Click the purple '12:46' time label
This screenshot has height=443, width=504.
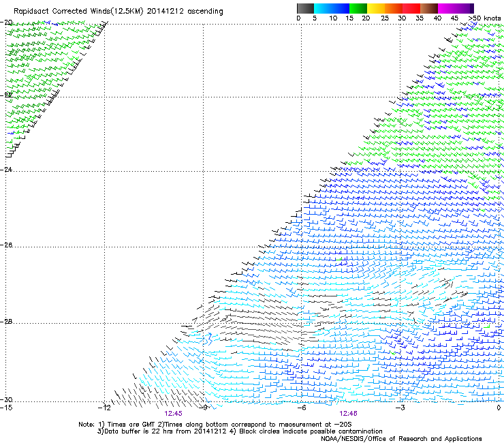349,414
